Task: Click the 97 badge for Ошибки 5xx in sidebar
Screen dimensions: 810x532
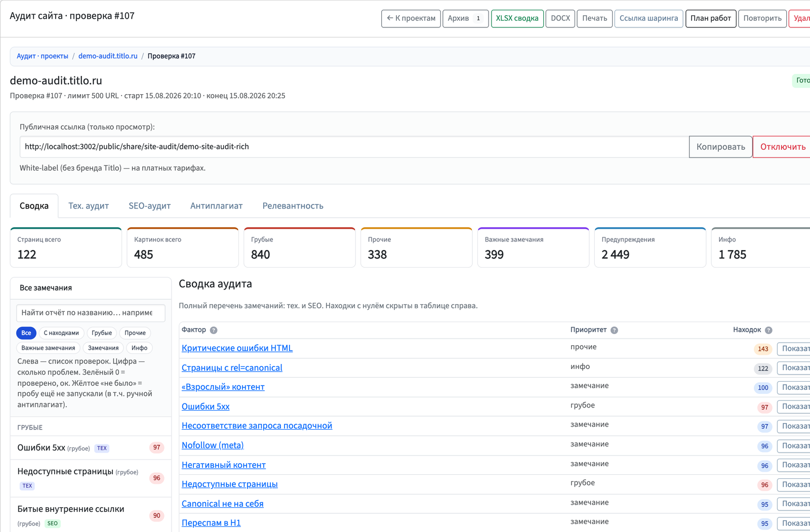Action: point(157,447)
